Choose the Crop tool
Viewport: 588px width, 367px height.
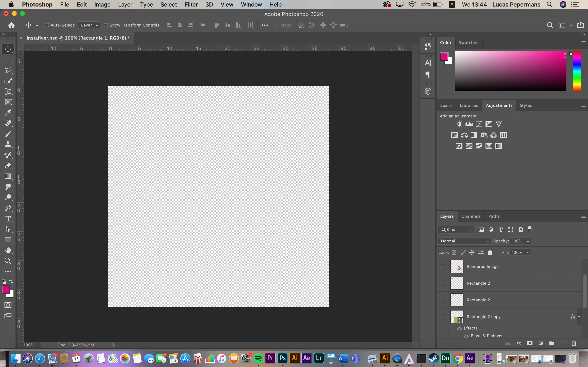[x=8, y=92]
